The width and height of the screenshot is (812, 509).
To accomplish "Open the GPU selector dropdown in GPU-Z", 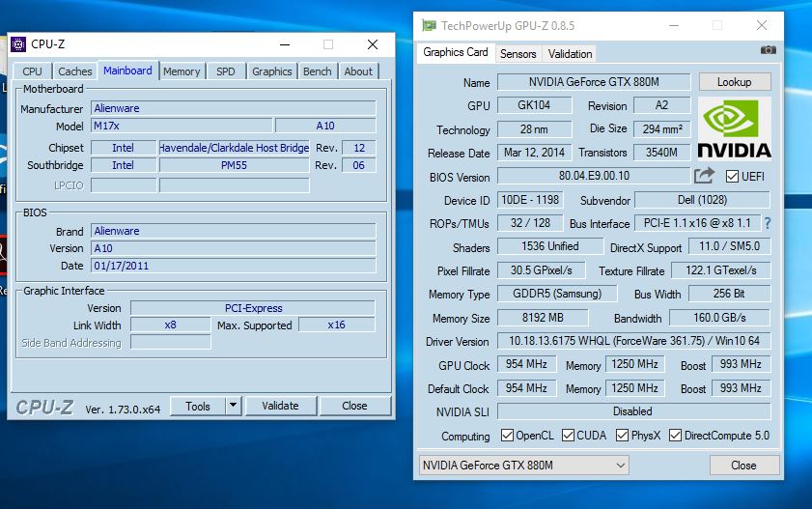I will 524,465.
